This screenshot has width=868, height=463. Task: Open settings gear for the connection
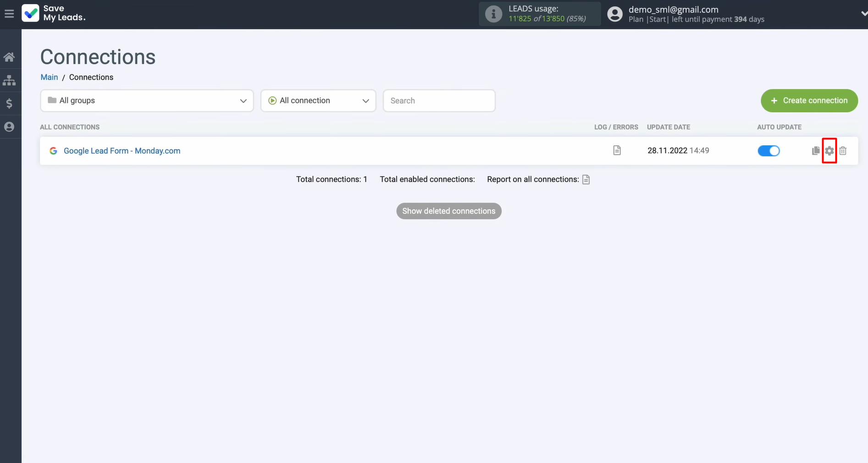tap(829, 150)
